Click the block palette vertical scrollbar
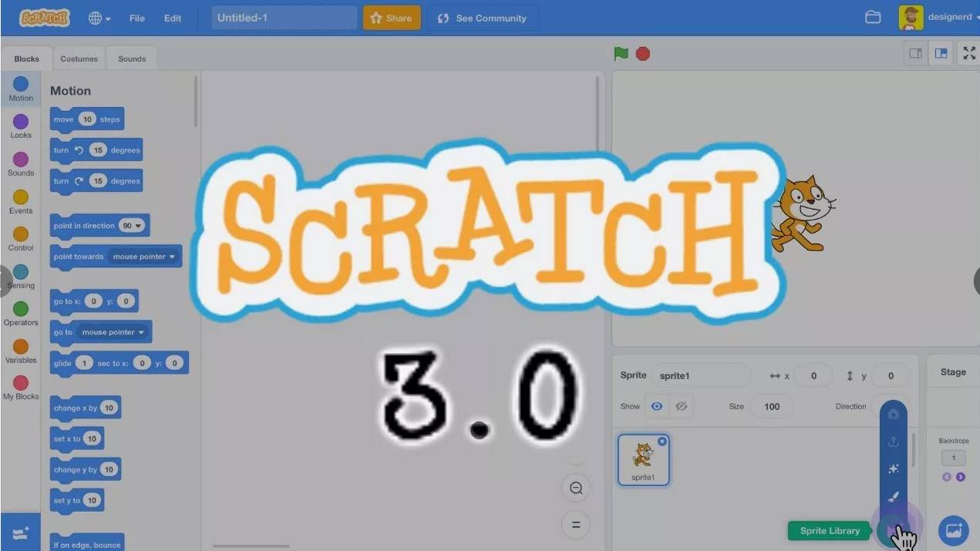 coord(196,102)
